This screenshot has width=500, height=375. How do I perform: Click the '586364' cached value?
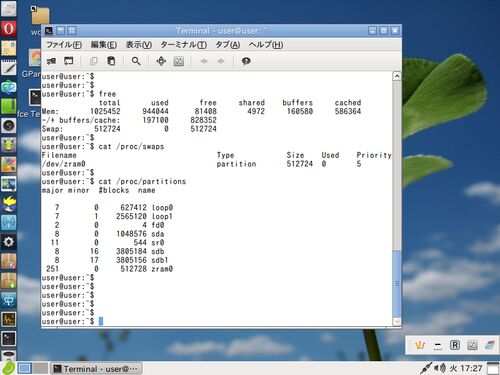coord(348,111)
